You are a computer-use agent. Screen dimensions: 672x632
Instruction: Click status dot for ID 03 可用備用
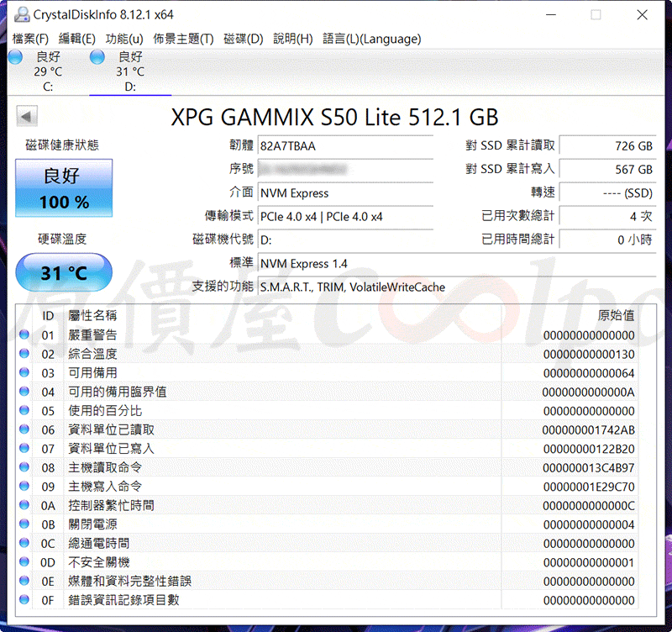pyautogui.click(x=24, y=372)
